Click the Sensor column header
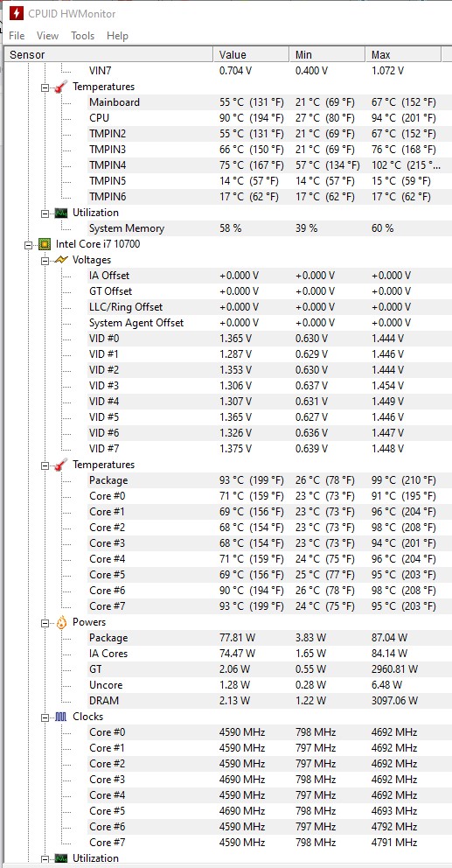This screenshot has width=452, height=868. tap(109, 55)
